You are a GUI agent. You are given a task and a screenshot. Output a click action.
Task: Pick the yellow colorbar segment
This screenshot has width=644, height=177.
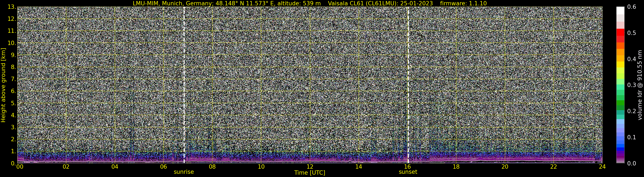tap(620, 65)
